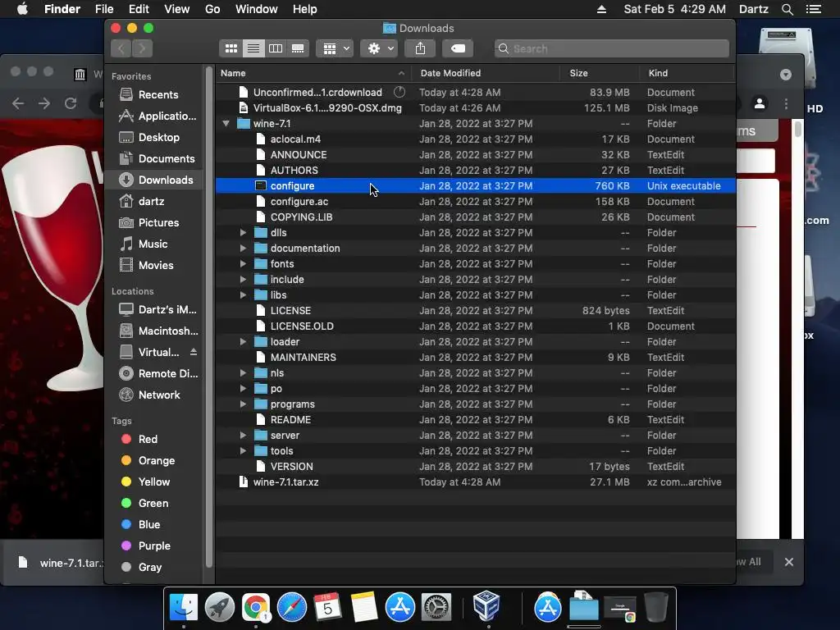Select the VirtualBox dmg file row
This screenshot has height=630, width=840.
pyautogui.click(x=475, y=108)
